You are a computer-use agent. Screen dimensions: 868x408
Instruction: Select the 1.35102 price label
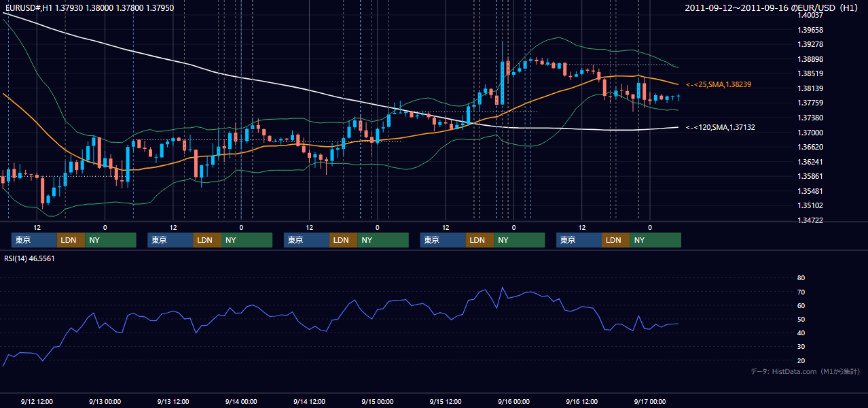[810, 205]
